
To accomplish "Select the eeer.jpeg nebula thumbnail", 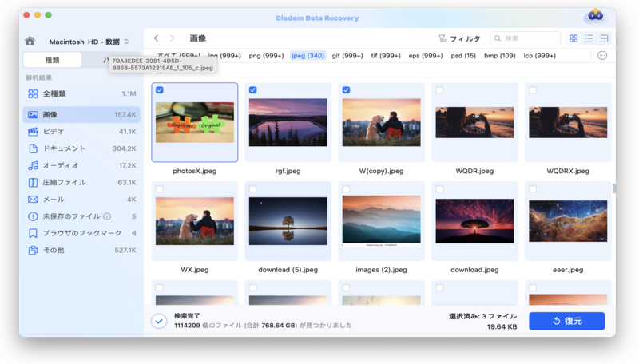I will (568, 221).
